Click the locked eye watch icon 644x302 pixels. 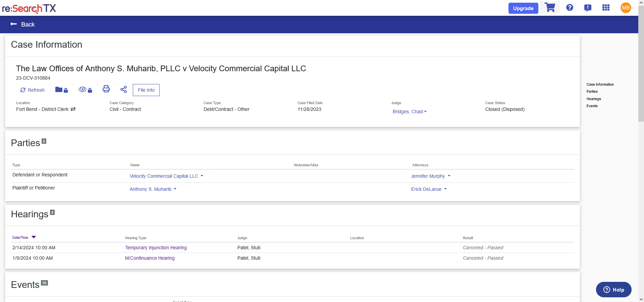pos(85,90)
